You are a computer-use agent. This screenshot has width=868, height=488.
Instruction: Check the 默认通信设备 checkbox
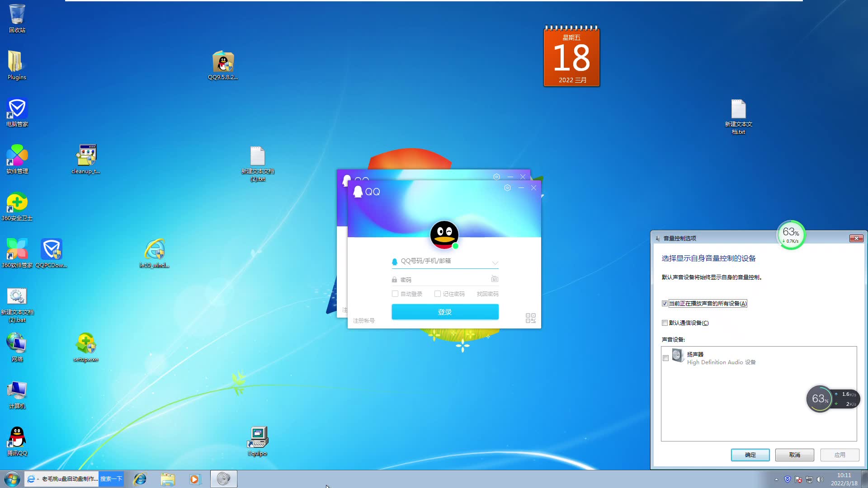tap(665, 323)
